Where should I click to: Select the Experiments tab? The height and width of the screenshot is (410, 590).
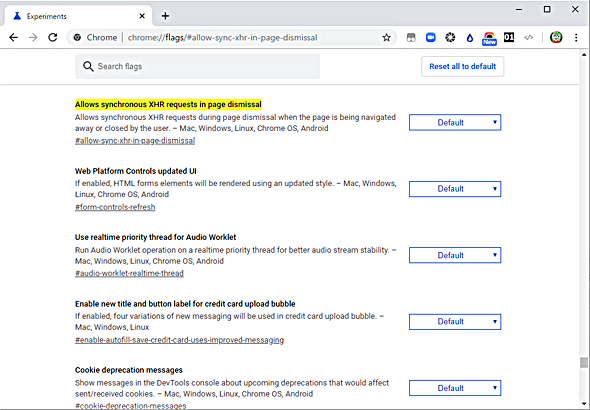point(78,16)
